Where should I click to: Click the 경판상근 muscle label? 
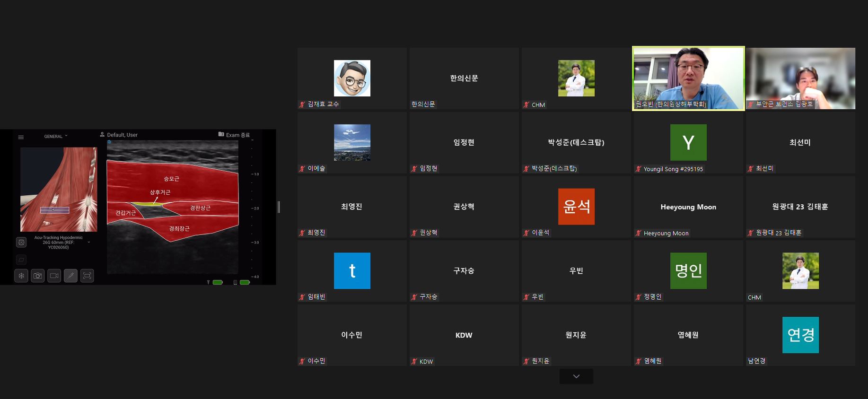coord(200,208)
